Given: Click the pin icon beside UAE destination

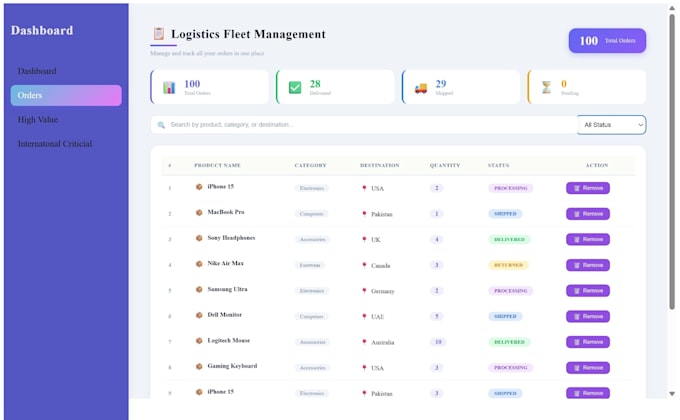Looking at the screenshot, I should point(364,316).
